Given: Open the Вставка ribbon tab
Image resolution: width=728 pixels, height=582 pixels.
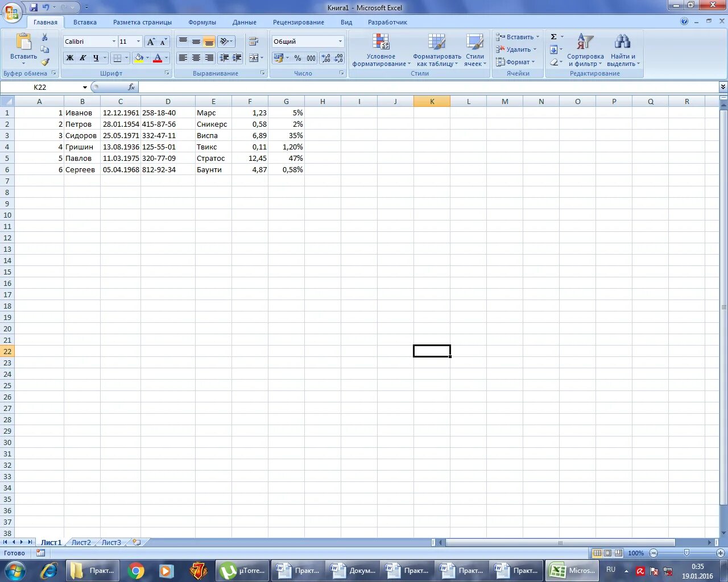Looking at the screenshot, I should (x=85, y=22).
